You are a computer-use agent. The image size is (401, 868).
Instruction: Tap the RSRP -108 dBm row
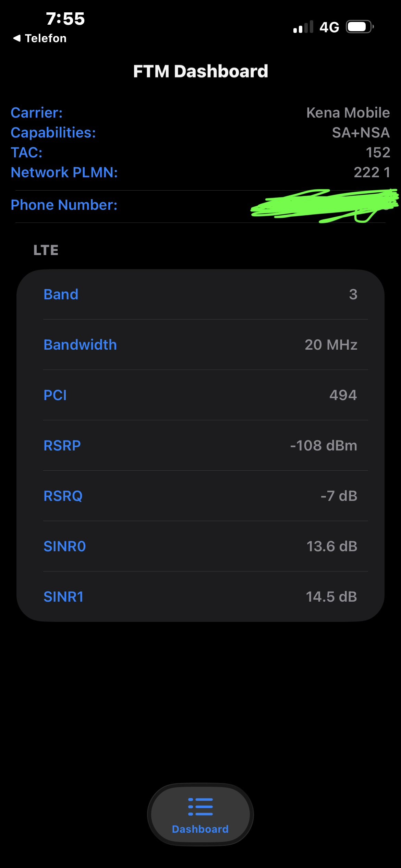pyautogui.click(x=200, y=446)
